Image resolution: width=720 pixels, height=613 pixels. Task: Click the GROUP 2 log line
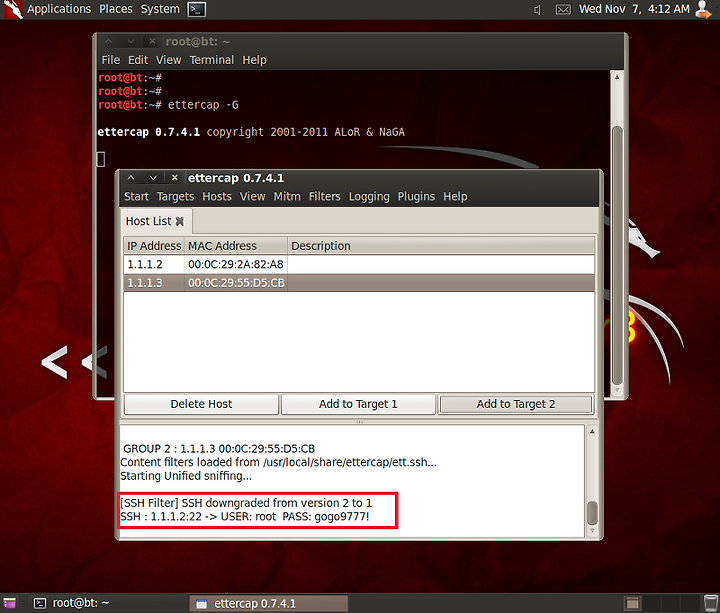[x=219, y=449]
